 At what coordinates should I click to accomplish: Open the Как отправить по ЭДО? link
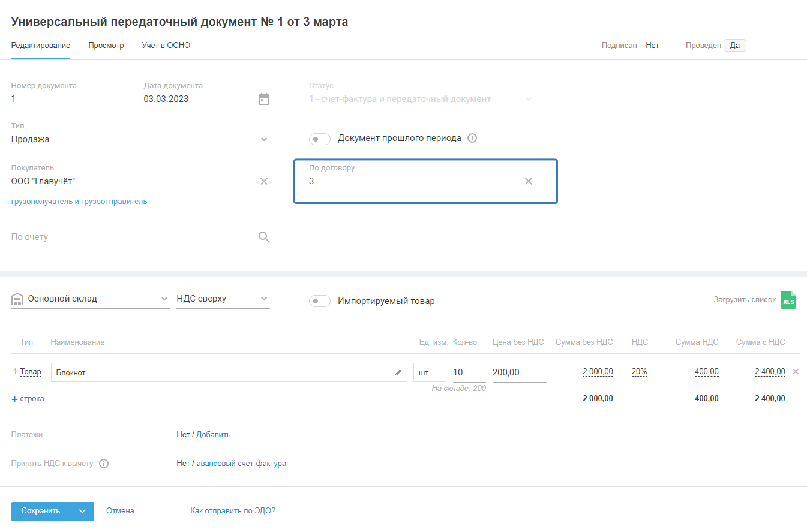pos(233,511)
